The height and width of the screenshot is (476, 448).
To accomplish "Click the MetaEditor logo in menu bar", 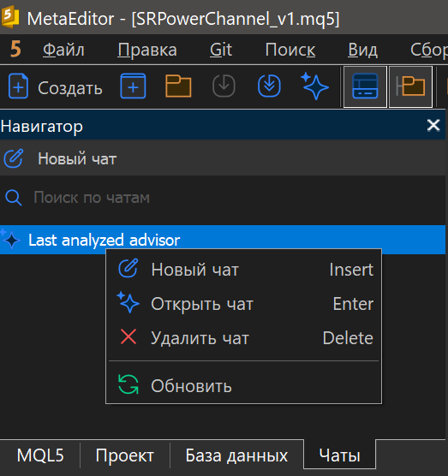I will click(15, 50).
